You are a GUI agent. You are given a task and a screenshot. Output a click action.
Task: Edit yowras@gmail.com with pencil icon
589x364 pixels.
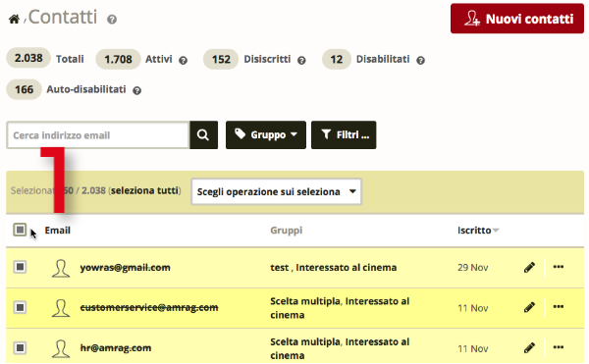[x=529, y=268]
